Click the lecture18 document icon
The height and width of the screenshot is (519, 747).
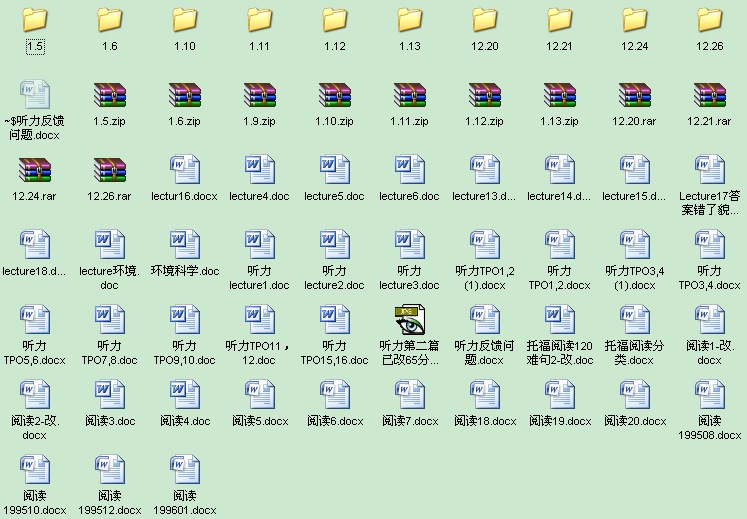[x=35, y=244]
